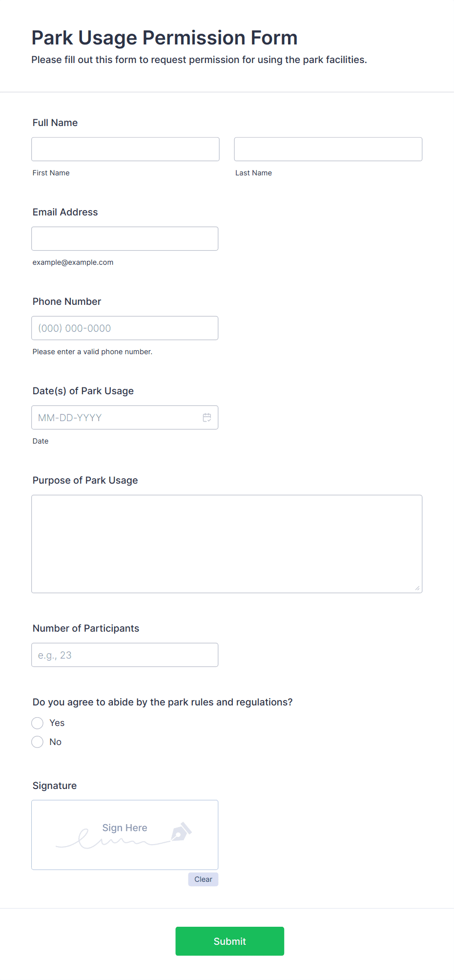Image resolution: width=454 pixels, height=980 pixels.
Task: Click the Last Name input field
Action: (328, 149)
